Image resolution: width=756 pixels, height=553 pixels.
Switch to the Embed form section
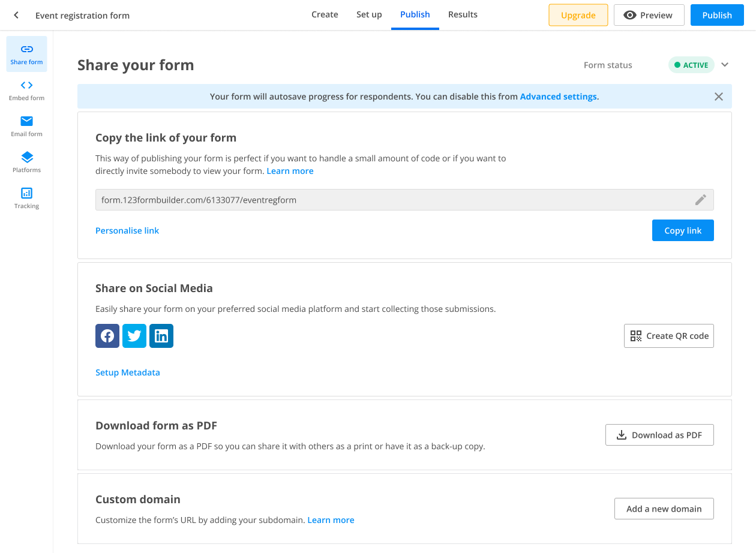pos(26,90)
